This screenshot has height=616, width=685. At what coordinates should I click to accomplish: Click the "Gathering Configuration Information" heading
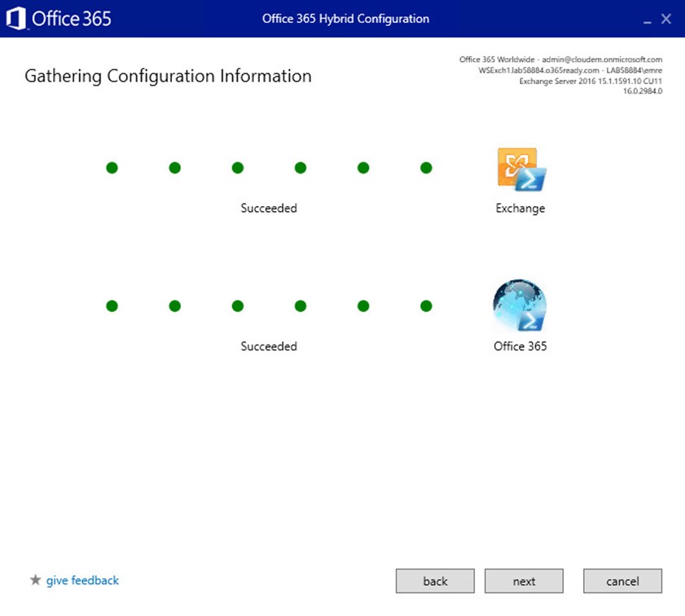[x=168, y=76]
